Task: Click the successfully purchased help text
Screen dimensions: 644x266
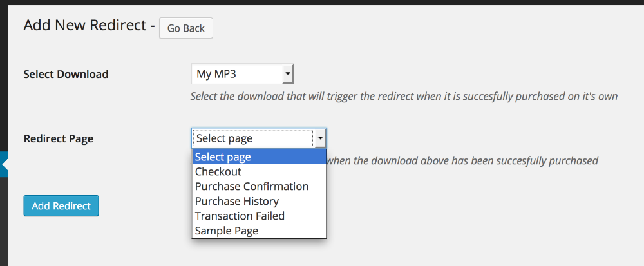Action: click(463, 160)
